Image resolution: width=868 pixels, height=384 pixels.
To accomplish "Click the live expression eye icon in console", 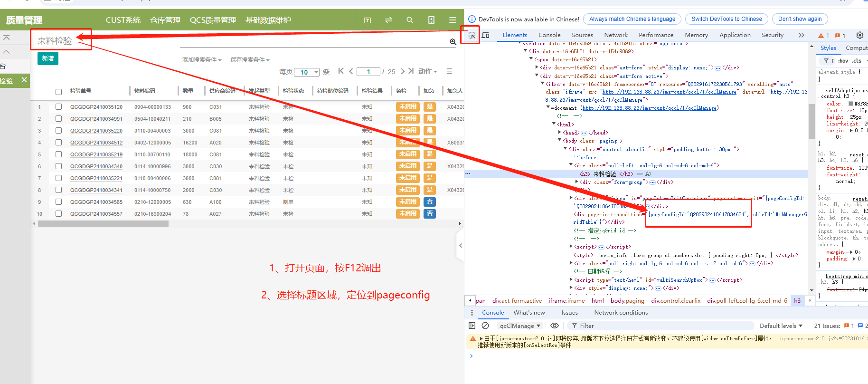I will point(554,326).
